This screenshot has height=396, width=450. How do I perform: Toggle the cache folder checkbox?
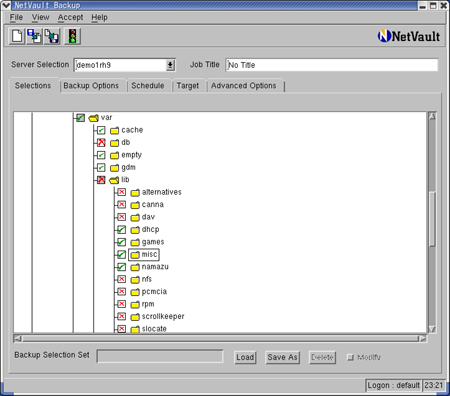pyautogui.click(x=101, y=130)
